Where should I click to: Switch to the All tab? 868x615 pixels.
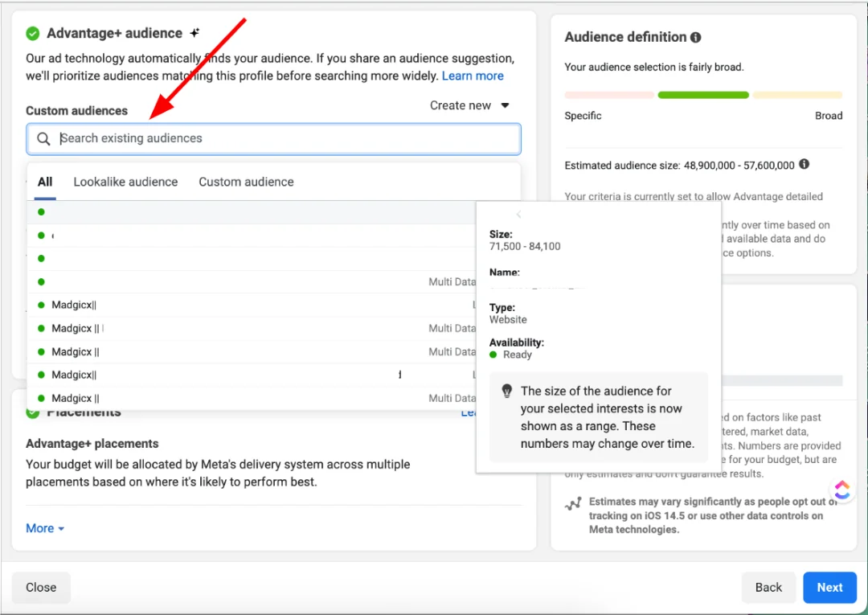[x=45, y=182]
